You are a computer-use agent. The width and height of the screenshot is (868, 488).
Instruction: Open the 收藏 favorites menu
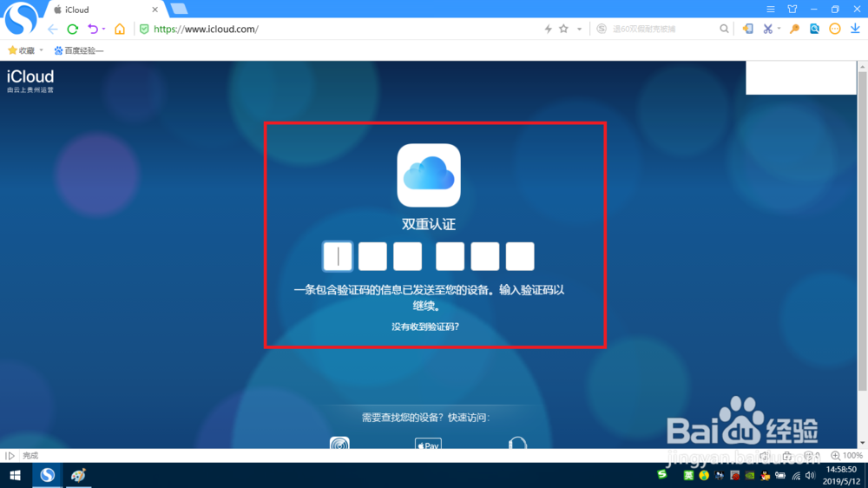[x=22, y=50]
